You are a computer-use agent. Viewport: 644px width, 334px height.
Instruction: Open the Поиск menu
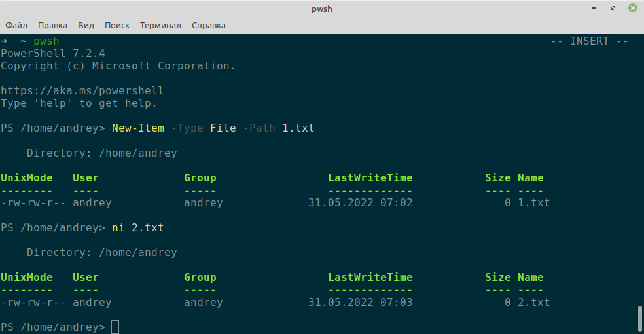(x=117, y=26)
